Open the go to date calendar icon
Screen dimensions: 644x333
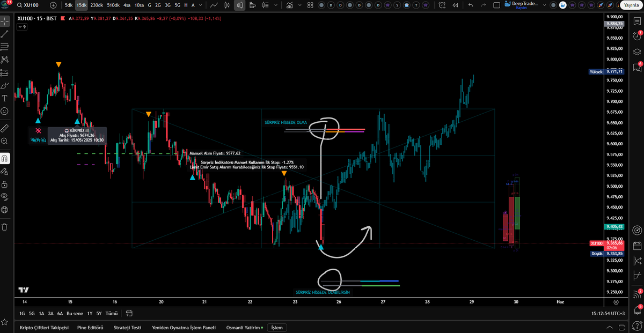tap(129, 313)
